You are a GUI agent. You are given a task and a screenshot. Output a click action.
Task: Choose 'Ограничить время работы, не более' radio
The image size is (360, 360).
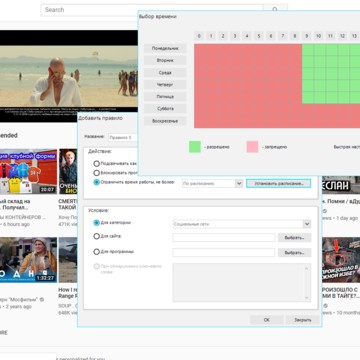[x=97, y=182]
